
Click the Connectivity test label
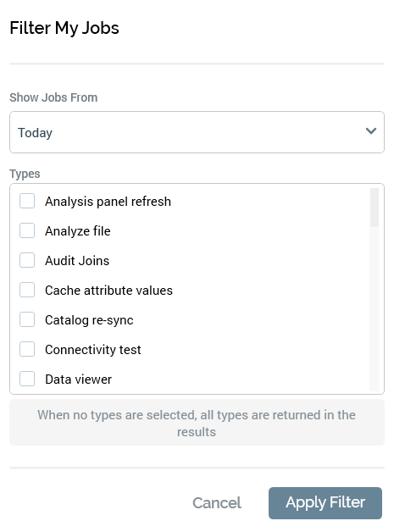click(x=93, y=350)
